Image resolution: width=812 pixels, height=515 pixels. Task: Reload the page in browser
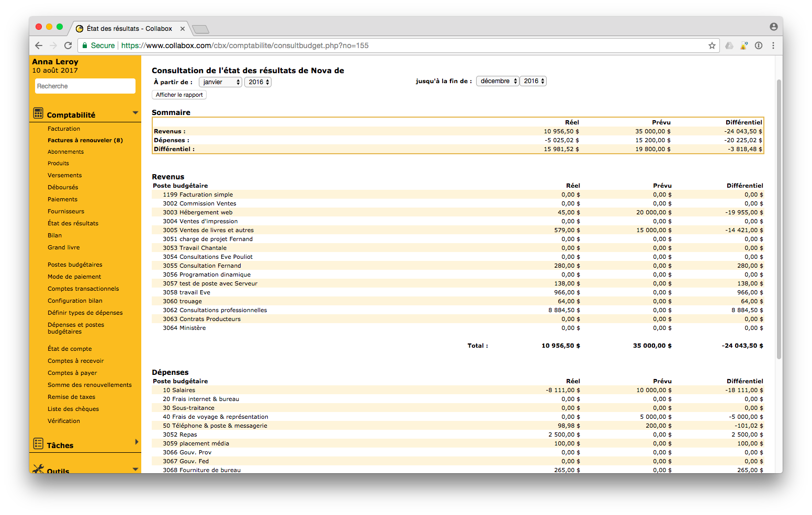pos(68,45)
